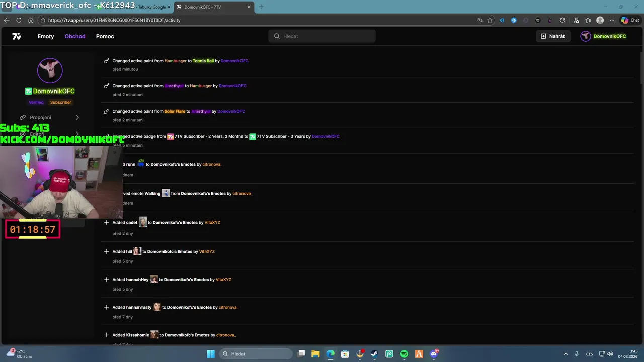This screenshot has width=644, height=362.
Task: Click the DomovnikOFC profile avatar in sidebar
Action: point(50,70)
